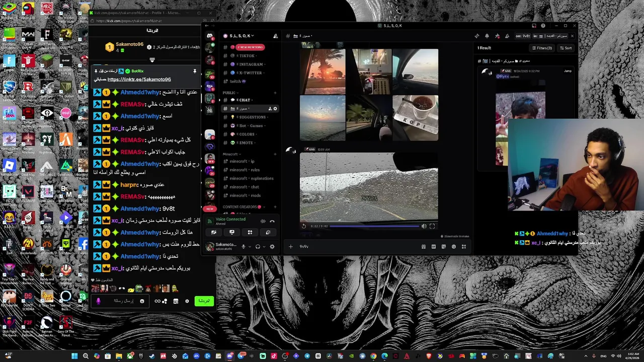Jump to search result message
The image size is (644, 362).
coord(568,71)
